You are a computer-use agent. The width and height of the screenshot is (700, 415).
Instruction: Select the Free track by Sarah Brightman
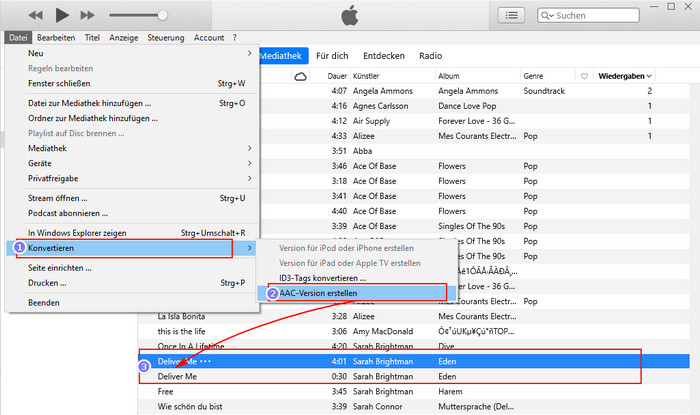pos(413,392)
